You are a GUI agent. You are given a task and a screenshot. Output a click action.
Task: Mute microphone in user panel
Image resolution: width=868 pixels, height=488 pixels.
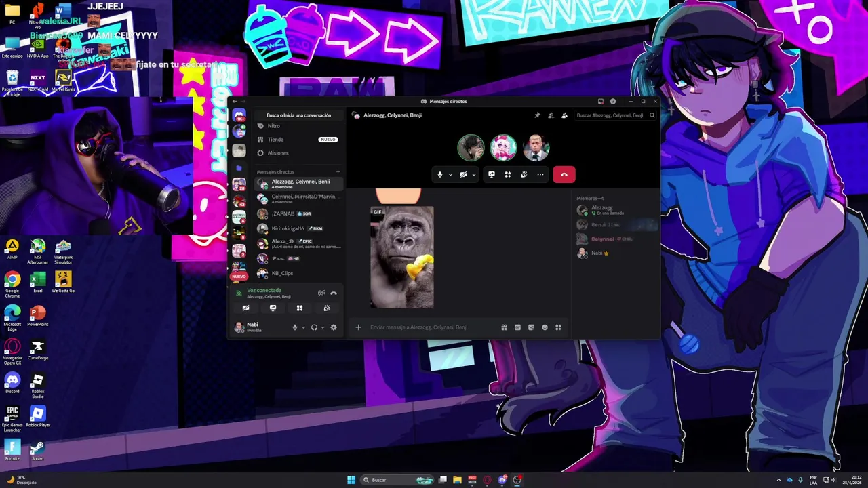(294, 327)
